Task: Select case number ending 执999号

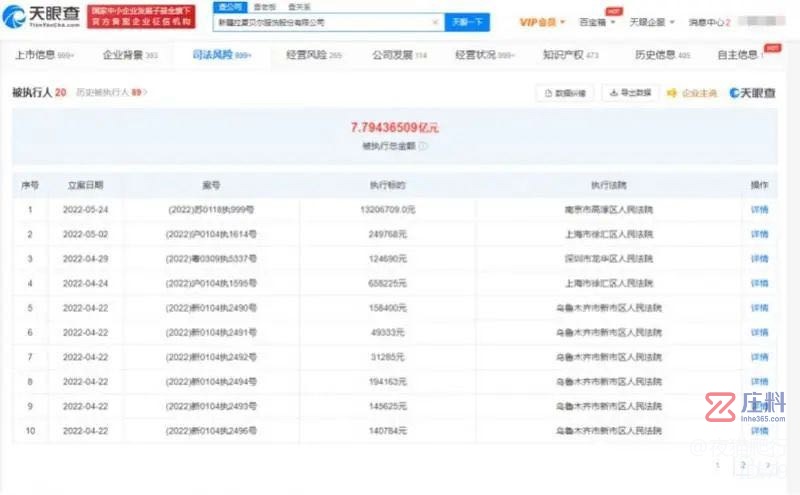Action: 211,210
